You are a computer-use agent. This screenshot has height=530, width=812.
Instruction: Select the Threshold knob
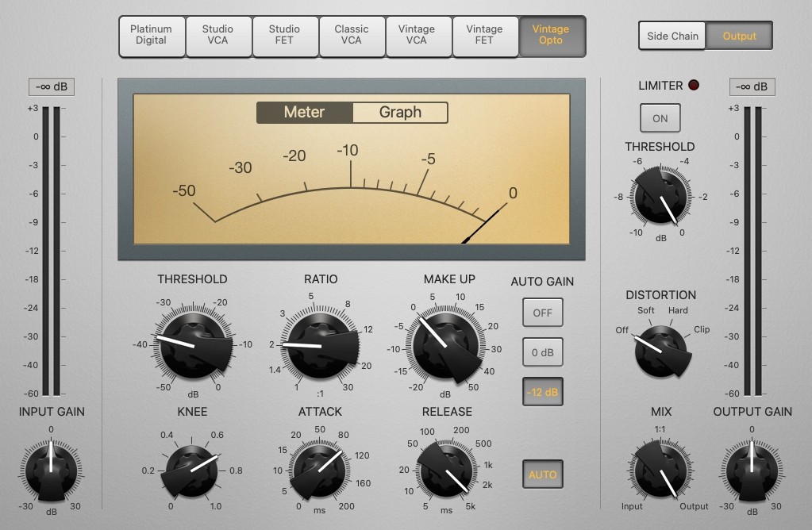192,344
